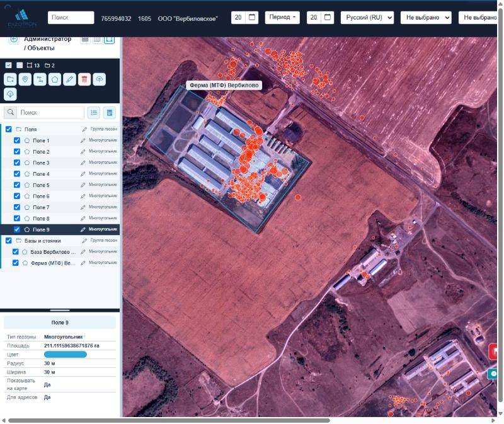Screen dimensions: 504x424
Task: Select the Поле 5 geozone row
Action: click(x=60, y=185)
